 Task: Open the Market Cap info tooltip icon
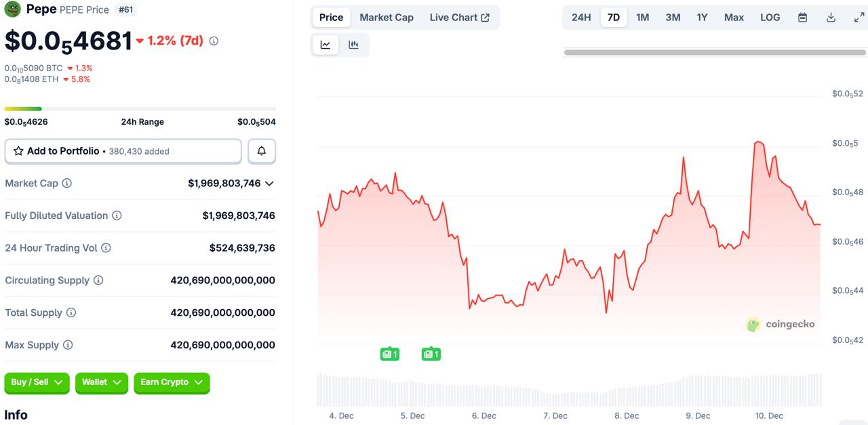point(67,183)
